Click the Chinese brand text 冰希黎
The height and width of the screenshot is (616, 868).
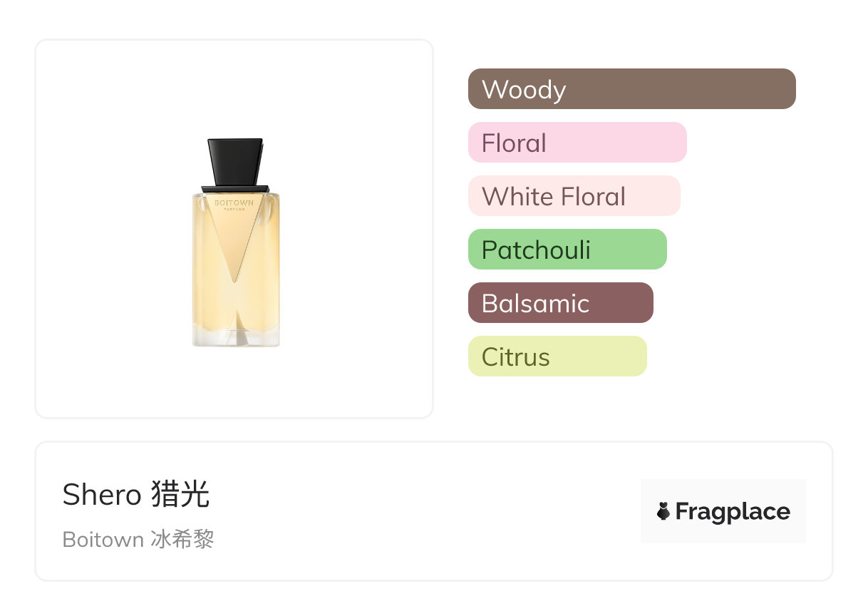[183, 540]
